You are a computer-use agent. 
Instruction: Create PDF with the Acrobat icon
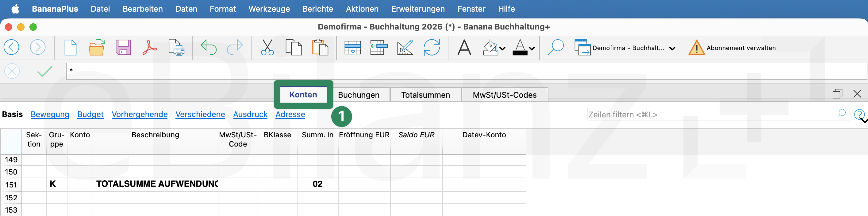150,48
